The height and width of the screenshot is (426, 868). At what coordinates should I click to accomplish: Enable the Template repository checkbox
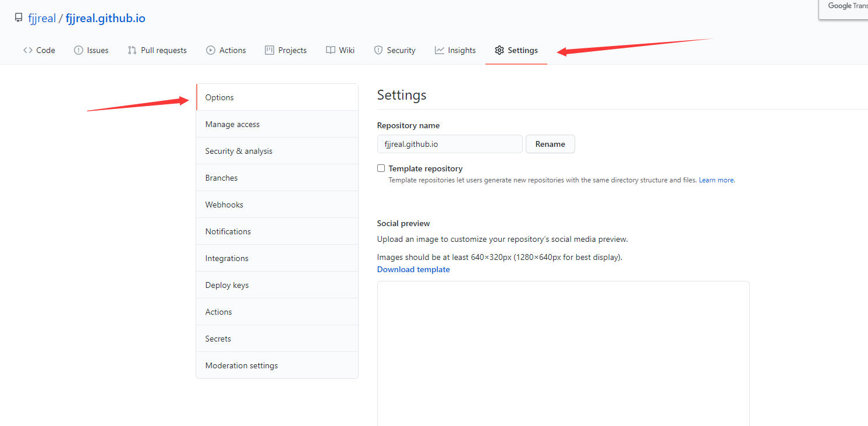[381, 168]
